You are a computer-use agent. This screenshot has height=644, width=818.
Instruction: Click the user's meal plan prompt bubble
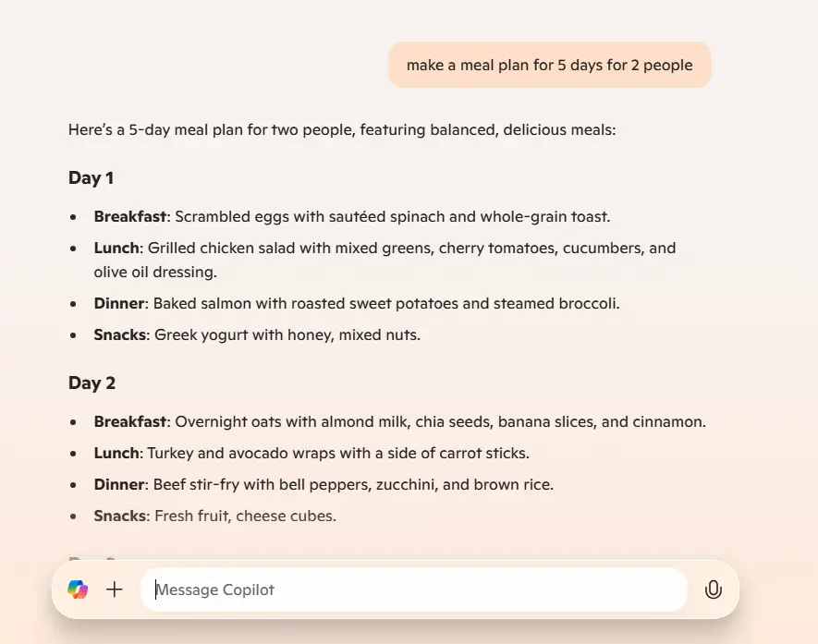tap(549, 66)
